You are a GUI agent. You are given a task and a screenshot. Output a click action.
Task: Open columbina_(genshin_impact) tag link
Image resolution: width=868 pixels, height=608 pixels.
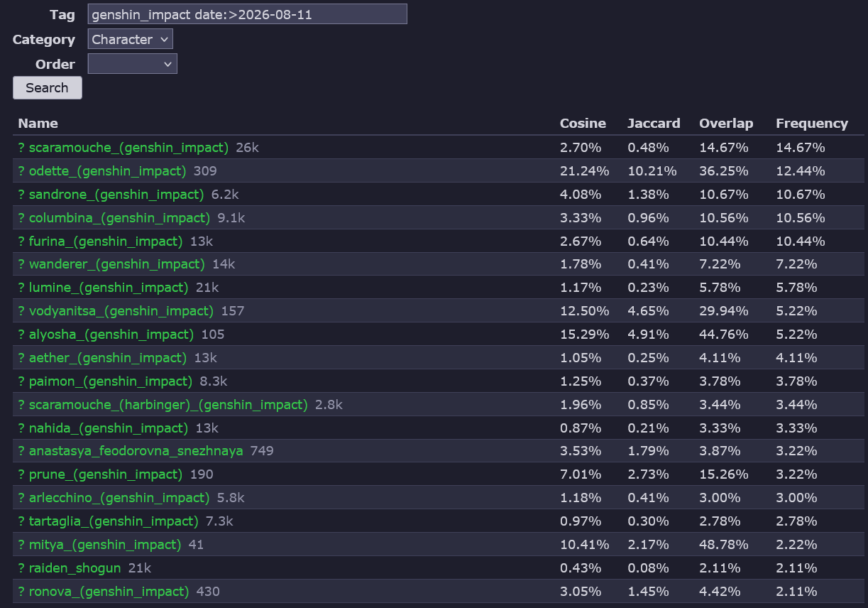point(119,218)
